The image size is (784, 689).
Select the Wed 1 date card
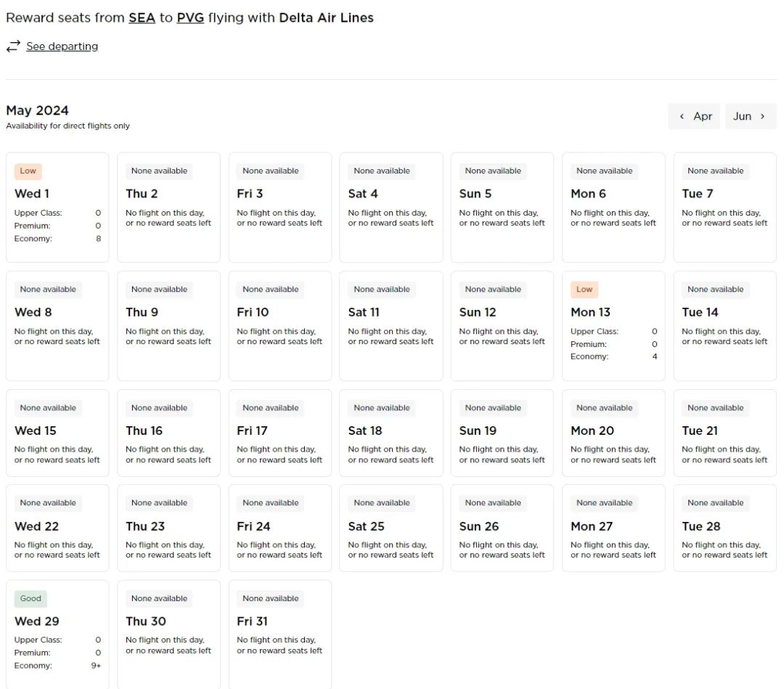click(57, 207)
